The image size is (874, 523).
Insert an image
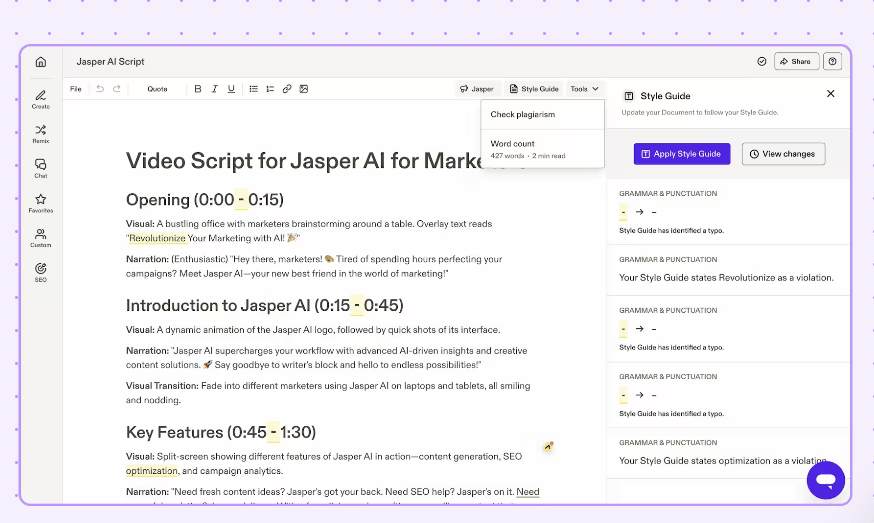click(x=304, y=89)
